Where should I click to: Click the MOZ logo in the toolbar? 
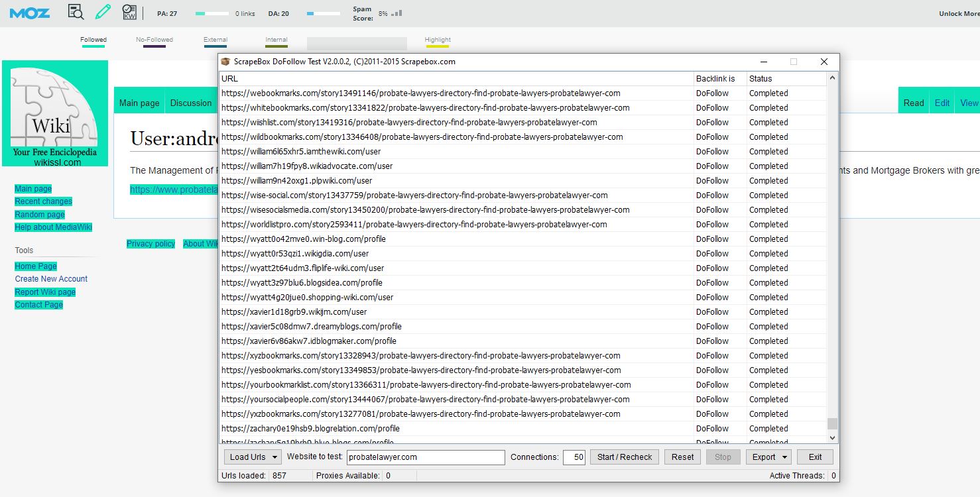coord(30,13)
